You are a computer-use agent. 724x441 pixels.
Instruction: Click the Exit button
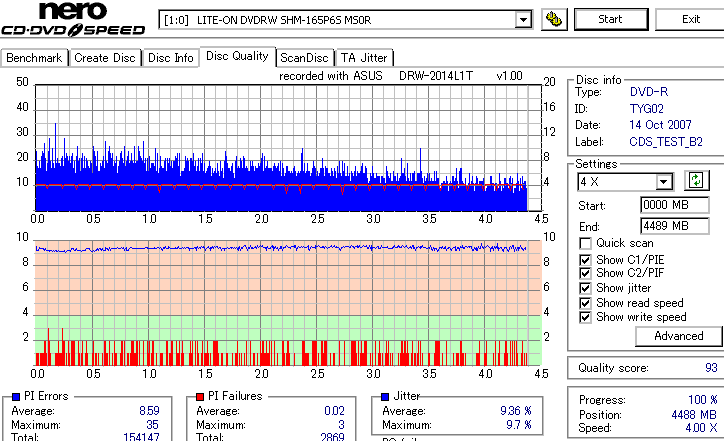click(x=691, y=19)
